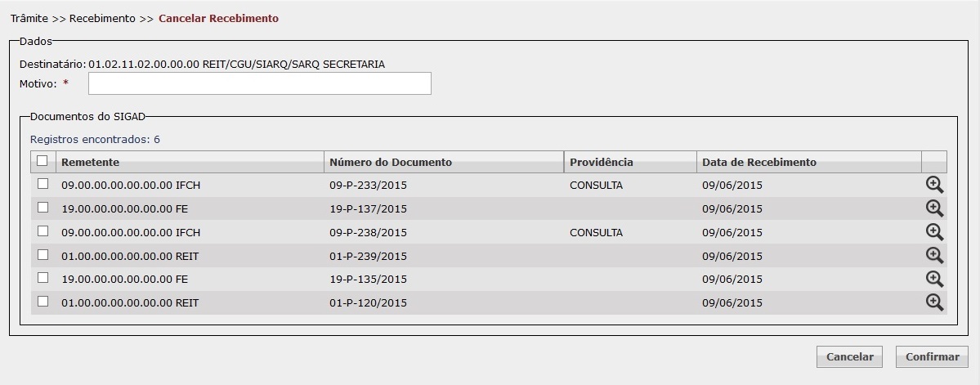Tick the checkbox for 19-P-137/2015 row
This screenshot has width=980, height=385.
[43, 207]
